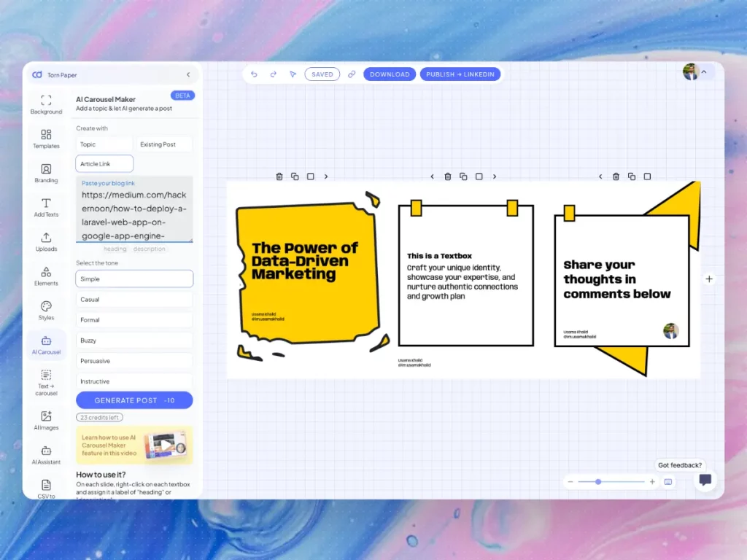Click the AI Images sidebar icon

[x=46, y=421]
